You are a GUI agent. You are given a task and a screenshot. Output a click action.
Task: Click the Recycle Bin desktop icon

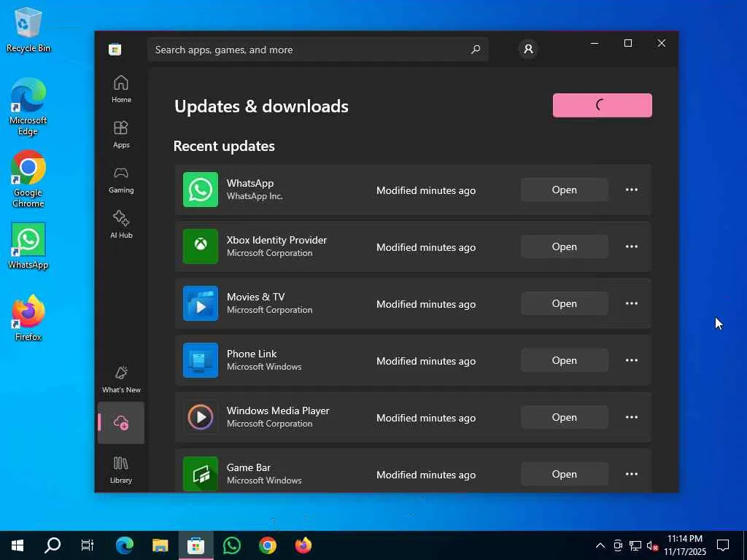(28, 29)
